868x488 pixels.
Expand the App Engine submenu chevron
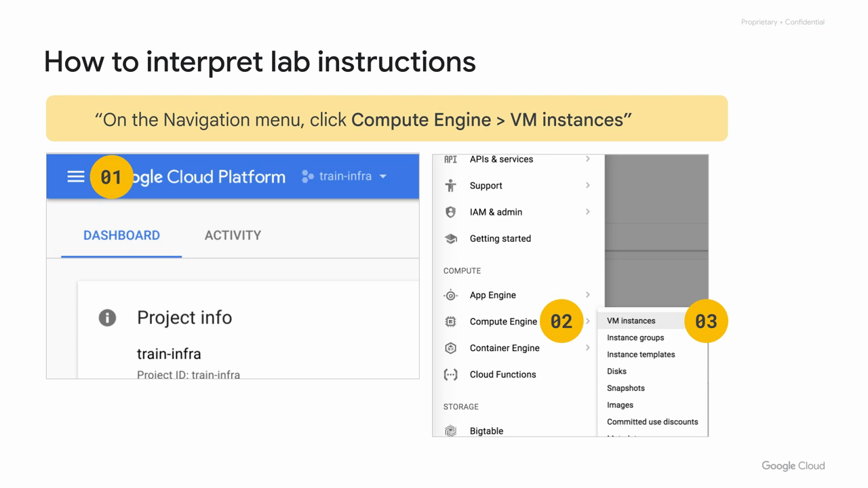[x=587, y=294]
